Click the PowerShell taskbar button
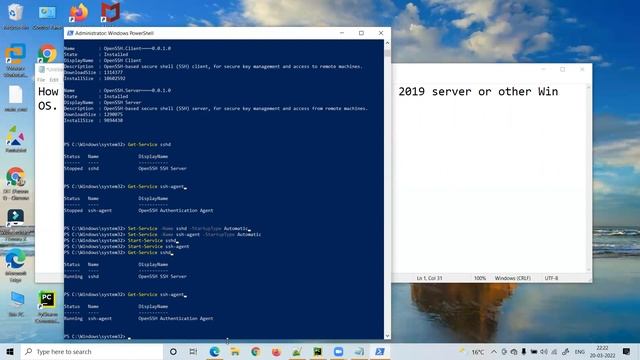 click(380, 351)
